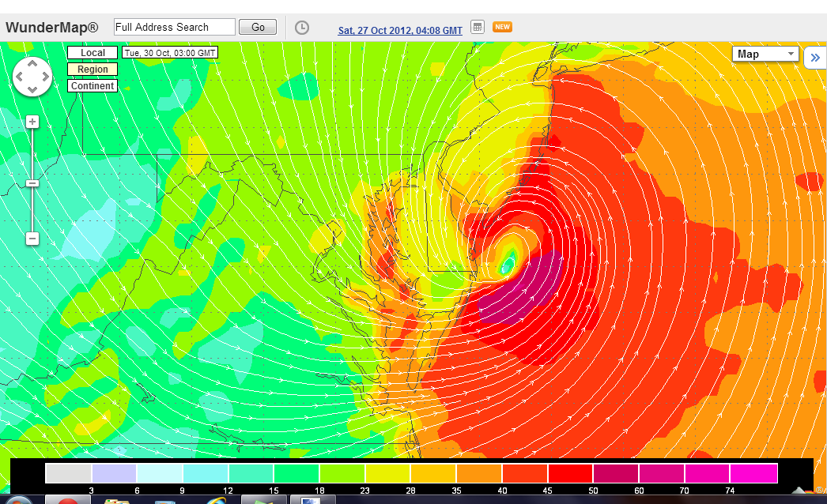Click the Go search button
The height and width of the screenshot is (504, 827).
258,27
